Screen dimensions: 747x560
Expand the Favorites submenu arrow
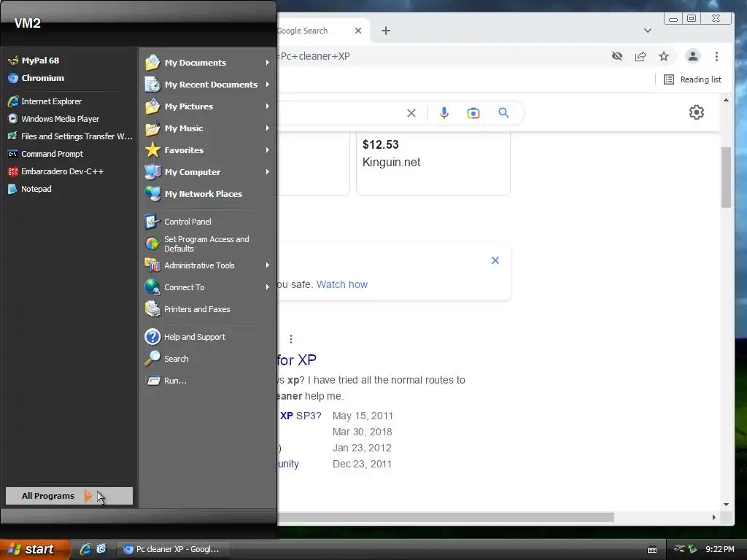coord(267,150)
